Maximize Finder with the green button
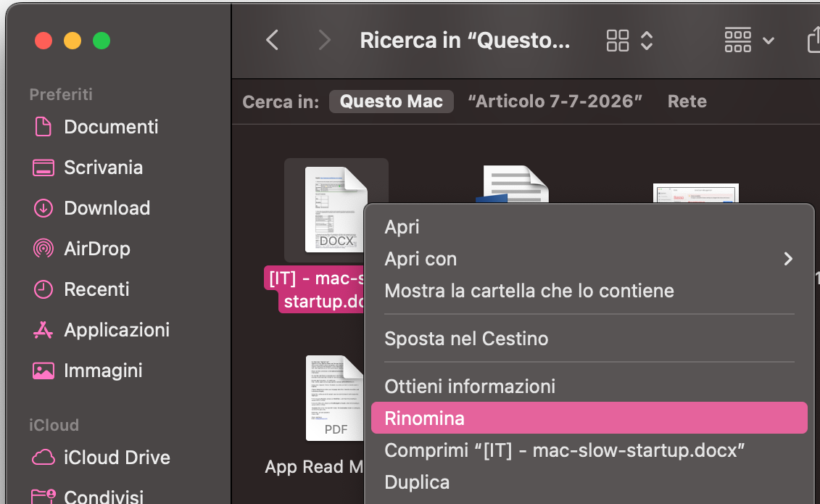Image resolution: width=820 pixels, height=504 pixels. pos(102,41)
